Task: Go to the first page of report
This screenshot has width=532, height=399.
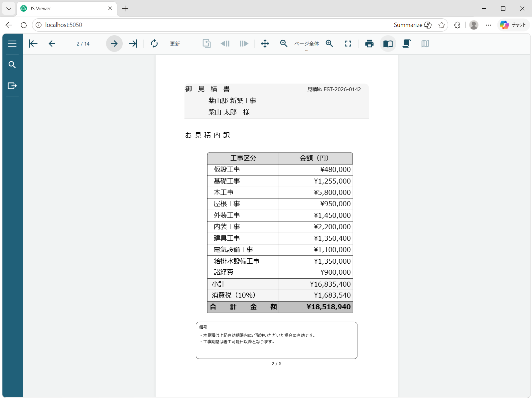Action: tap(33, 44)
